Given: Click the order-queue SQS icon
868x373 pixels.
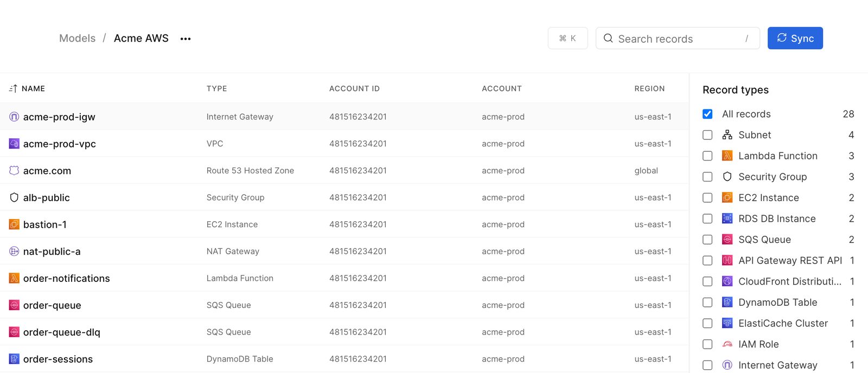Looking at the screenshot, I should [14, 305].
